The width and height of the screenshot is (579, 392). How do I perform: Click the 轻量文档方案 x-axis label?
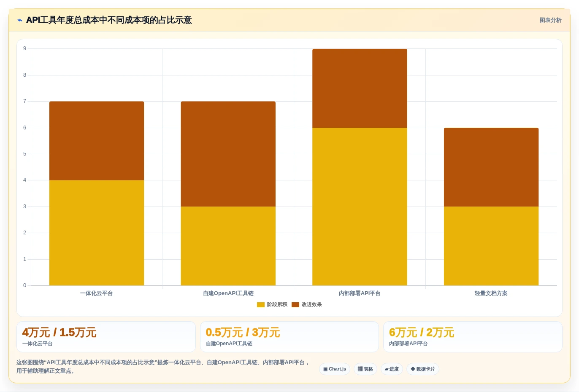(x=491, y=293)
